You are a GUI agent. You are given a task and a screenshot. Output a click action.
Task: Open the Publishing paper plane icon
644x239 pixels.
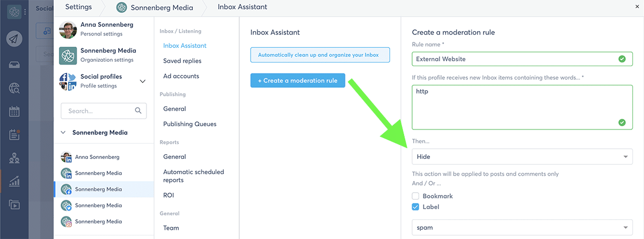[14, 39]
